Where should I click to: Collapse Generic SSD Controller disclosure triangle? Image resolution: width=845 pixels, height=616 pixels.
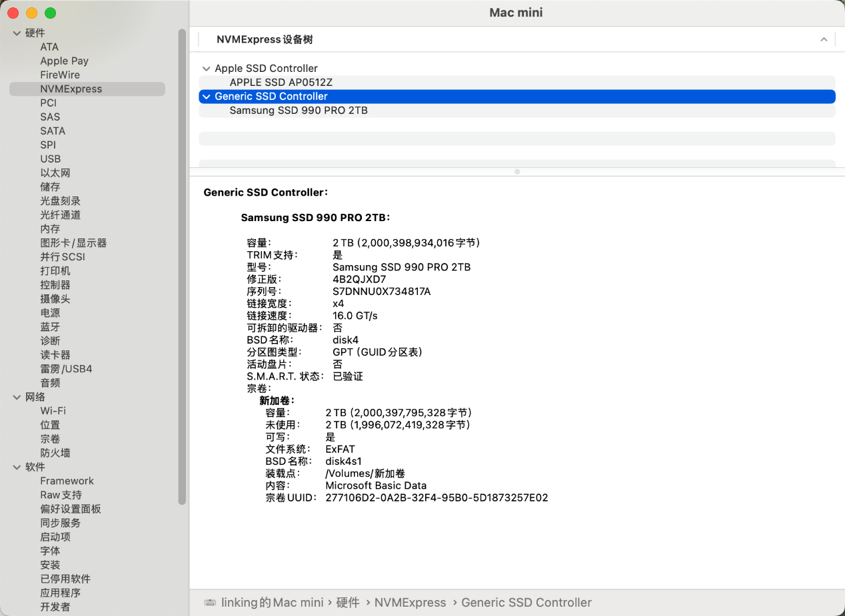pyautogui.click(x=205, y=97)
